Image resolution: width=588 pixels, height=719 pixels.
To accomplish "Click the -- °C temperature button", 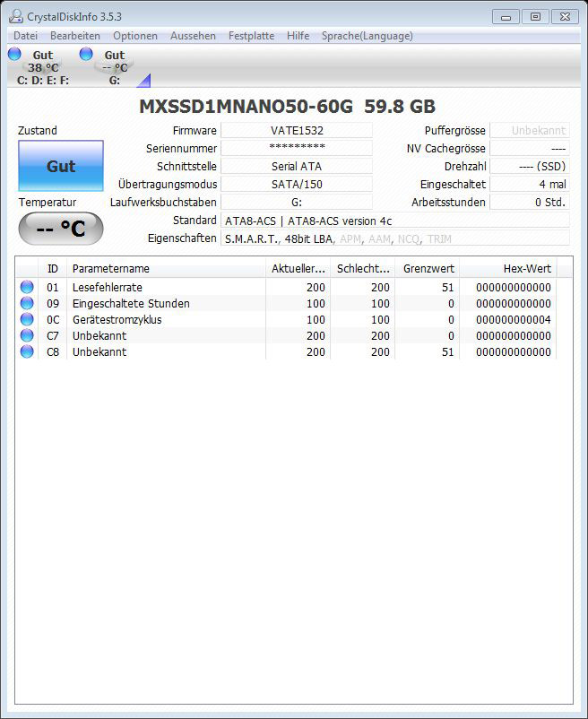I will pos(61,229).
